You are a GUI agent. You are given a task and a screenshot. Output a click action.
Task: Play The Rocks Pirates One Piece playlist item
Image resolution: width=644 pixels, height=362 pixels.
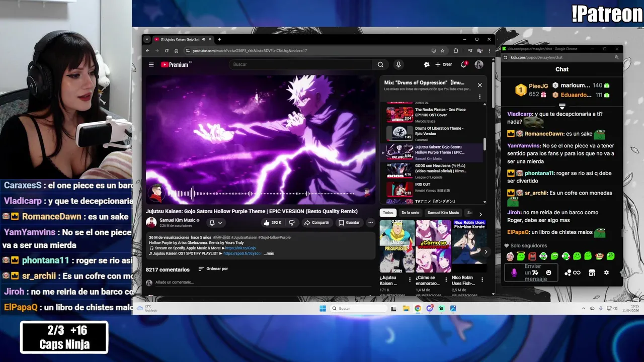433,115
